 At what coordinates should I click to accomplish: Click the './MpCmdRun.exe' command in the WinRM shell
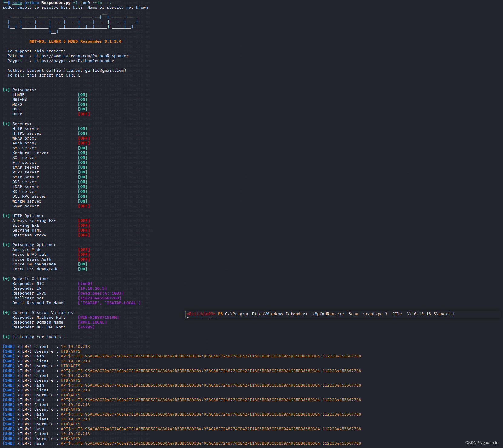coord(327,314)
